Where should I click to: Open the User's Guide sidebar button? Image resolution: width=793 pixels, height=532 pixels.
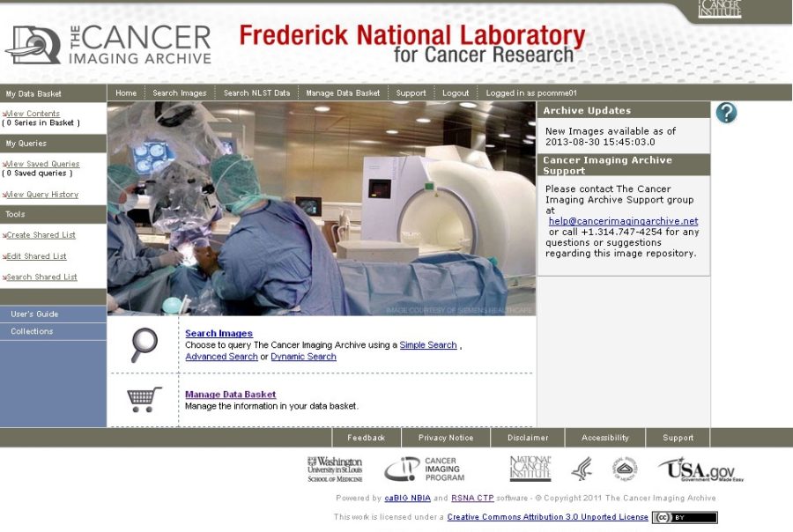point(53,314)
